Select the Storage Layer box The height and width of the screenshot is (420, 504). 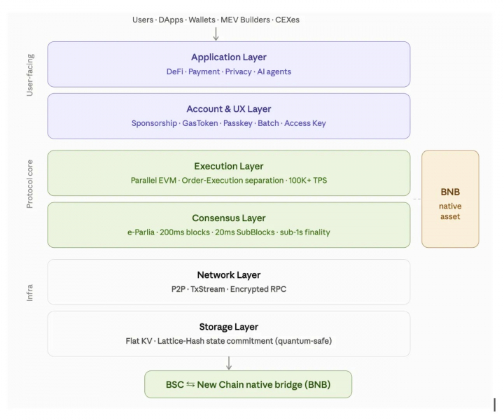229,334
